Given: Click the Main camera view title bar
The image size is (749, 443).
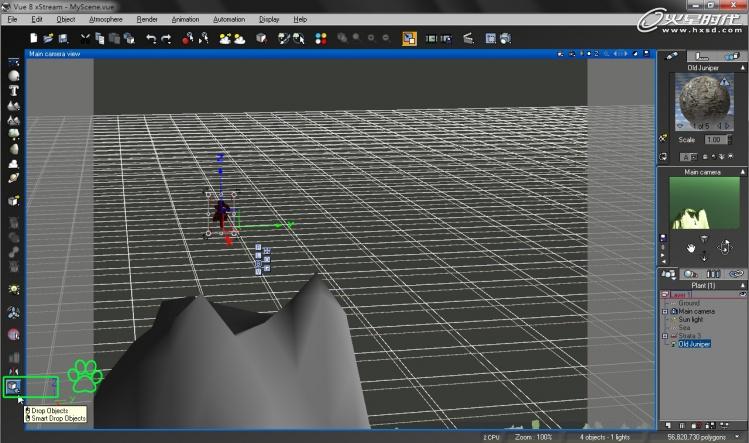Looking at the screenshot, I should click(340, 54).
